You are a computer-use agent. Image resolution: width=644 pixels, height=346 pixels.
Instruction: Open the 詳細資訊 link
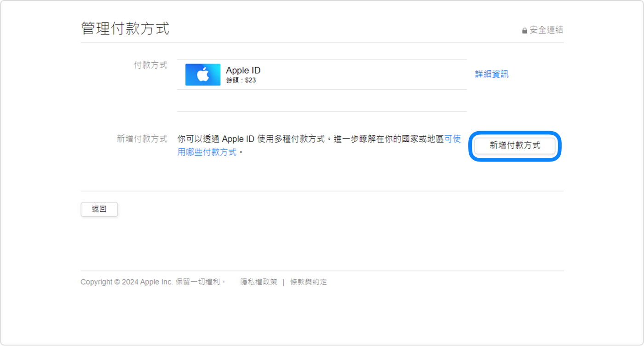coord(492,74)
